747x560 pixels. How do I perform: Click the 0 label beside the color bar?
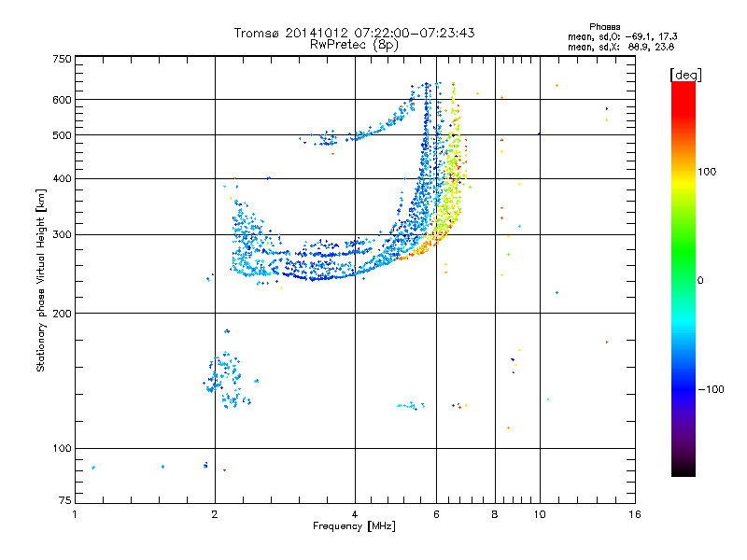tap(699, 281)
